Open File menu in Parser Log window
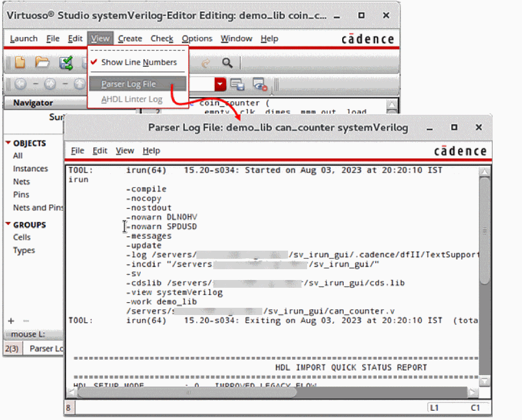The image size is (522, 420). point(77,151)
